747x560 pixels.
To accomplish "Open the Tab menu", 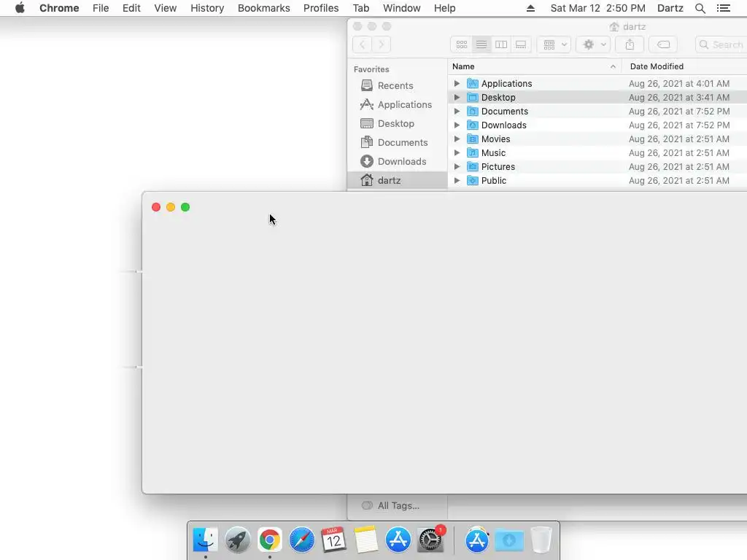I will [361, 8].
